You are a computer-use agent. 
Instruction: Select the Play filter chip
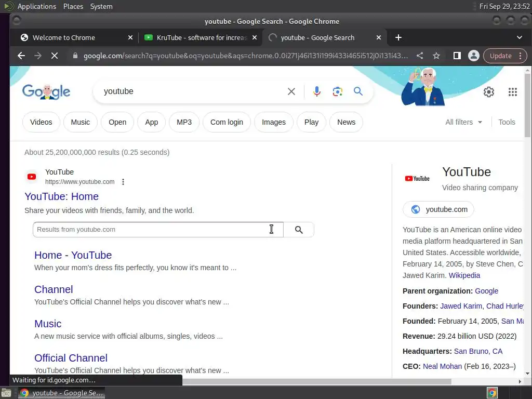pos(312,122)
